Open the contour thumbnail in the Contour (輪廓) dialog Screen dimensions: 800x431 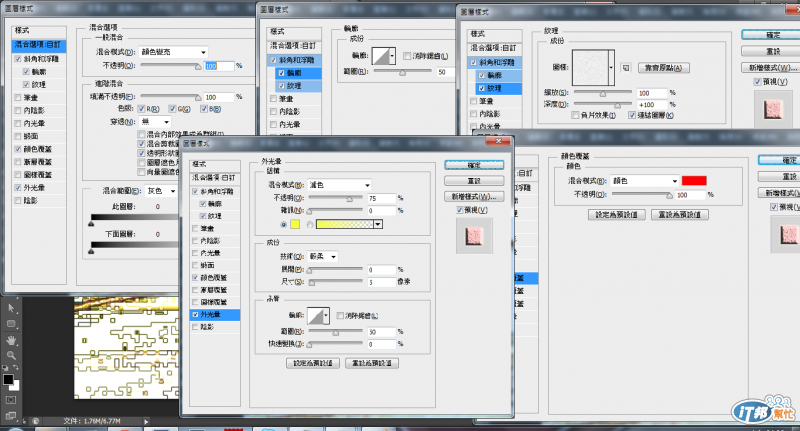point(381,56)
